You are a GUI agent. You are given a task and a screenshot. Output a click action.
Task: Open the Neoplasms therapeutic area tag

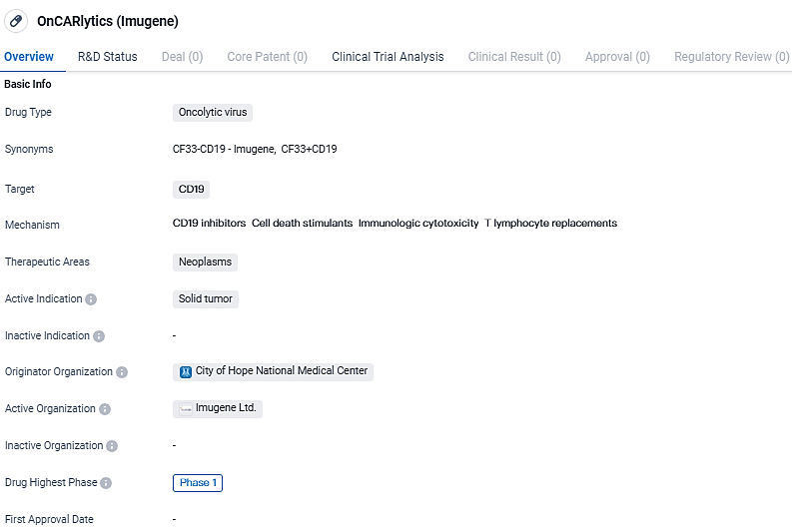(x=205, y=262)
